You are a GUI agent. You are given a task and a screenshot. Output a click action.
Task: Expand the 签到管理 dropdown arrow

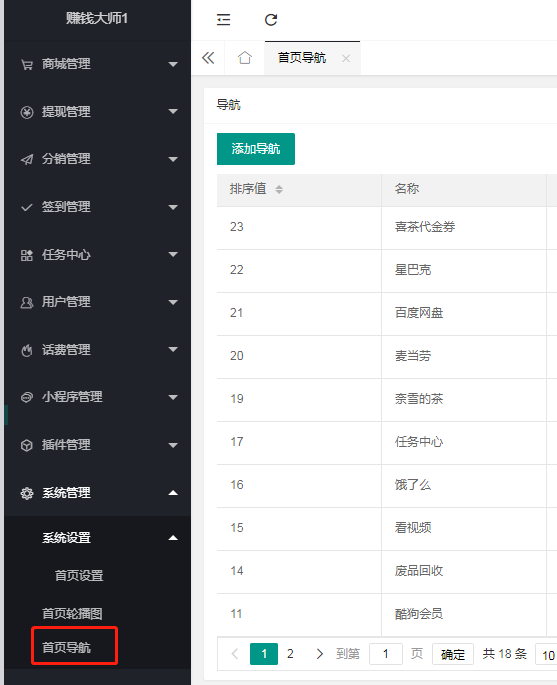coord(173,207)
